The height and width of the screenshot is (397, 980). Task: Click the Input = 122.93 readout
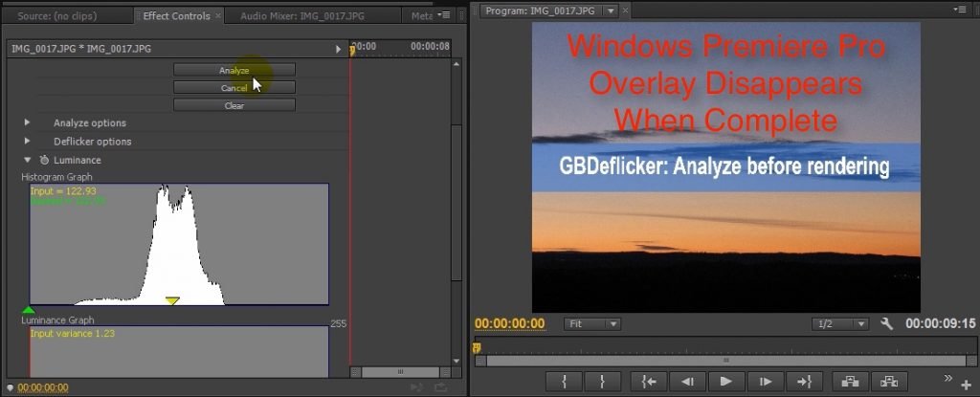[x=63, y=191]
